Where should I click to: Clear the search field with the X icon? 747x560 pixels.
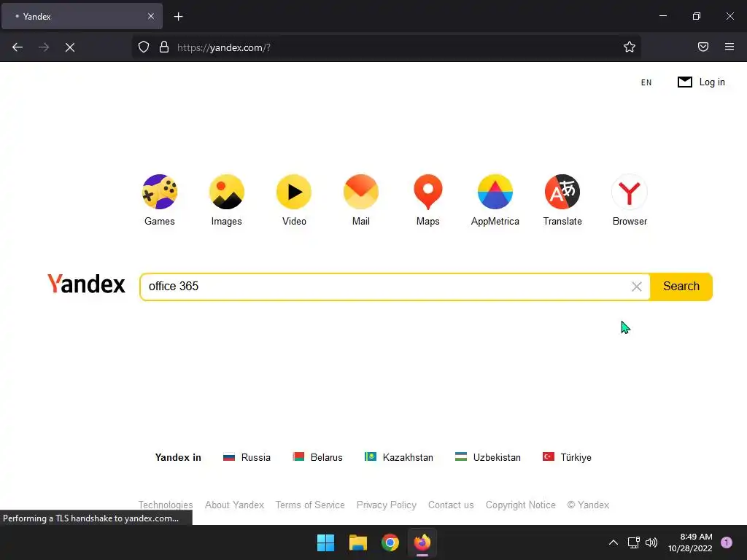(636, 287)
